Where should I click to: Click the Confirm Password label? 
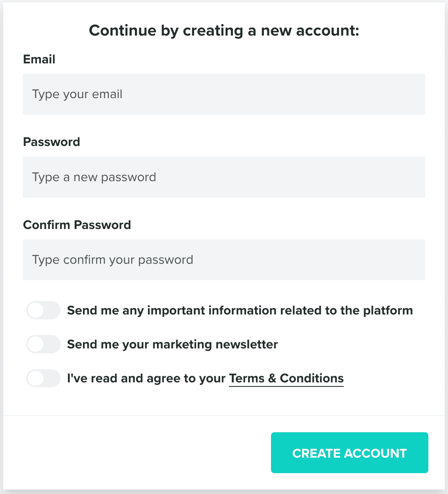77,225
